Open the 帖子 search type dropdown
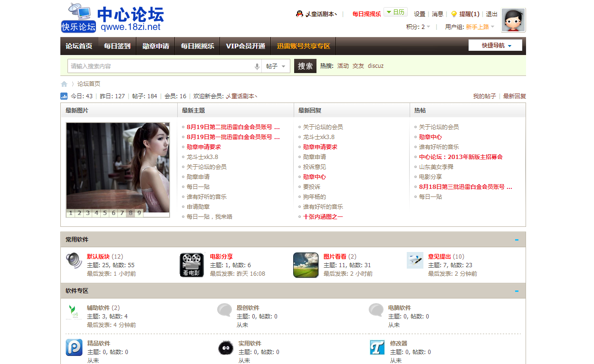The height and width of the screenshot is (364, 594). coord(276,66)
